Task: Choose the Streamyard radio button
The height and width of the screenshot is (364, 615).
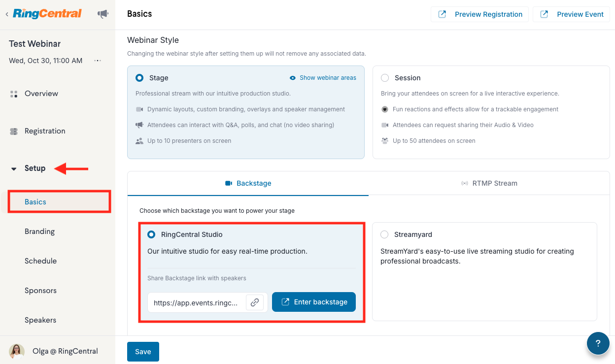Action: (384, 234)
